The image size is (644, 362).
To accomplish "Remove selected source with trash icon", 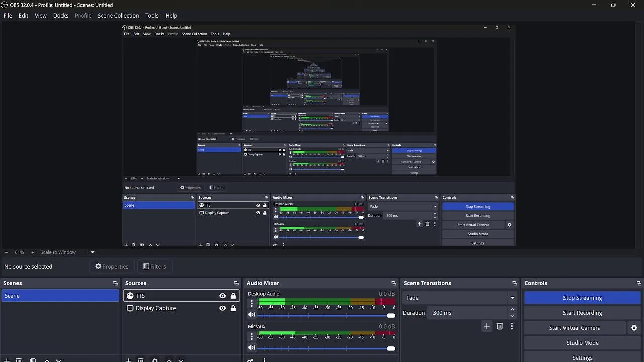I will point(141,360).
